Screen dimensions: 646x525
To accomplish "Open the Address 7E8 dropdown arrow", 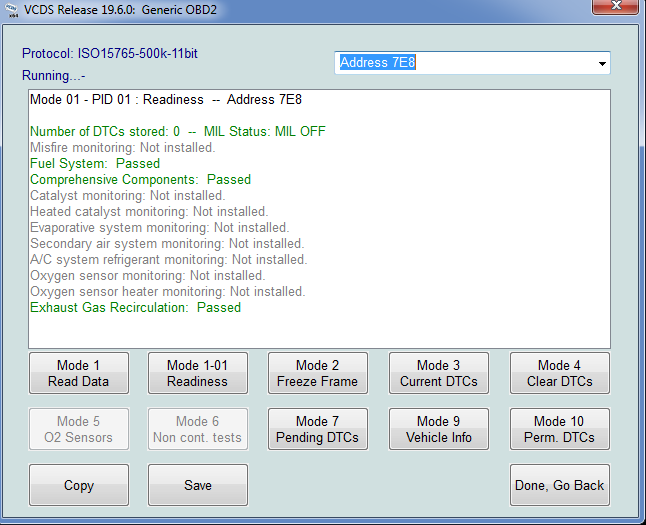I will (602, 63).
